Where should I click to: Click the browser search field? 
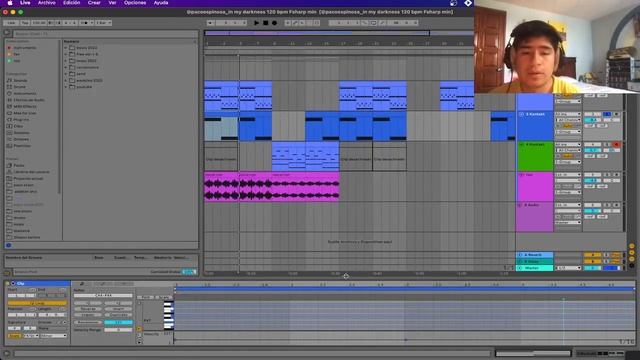tap(105, 33)
